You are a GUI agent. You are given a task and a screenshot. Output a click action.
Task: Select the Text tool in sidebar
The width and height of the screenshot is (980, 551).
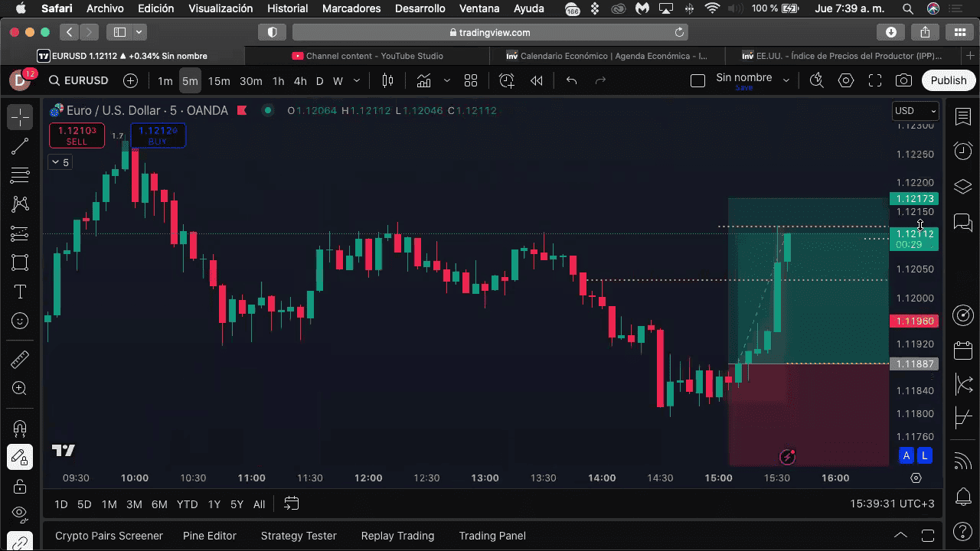click(x=20, y=292)
